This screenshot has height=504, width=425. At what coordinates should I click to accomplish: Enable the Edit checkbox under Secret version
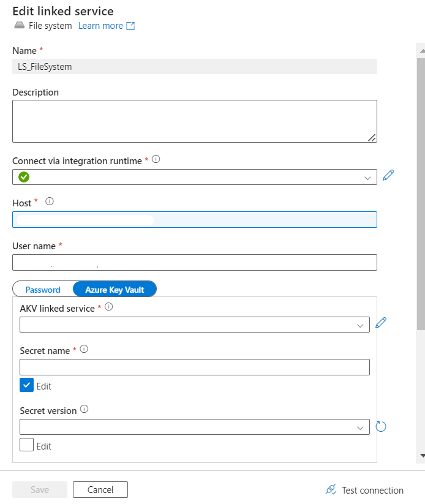tap(26, 445)
